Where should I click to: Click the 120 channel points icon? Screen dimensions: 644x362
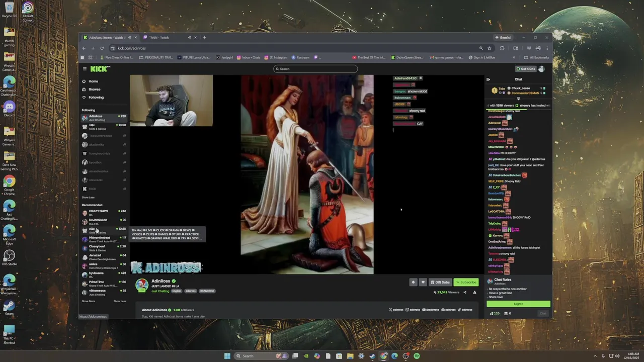click(x=495, y=313)
